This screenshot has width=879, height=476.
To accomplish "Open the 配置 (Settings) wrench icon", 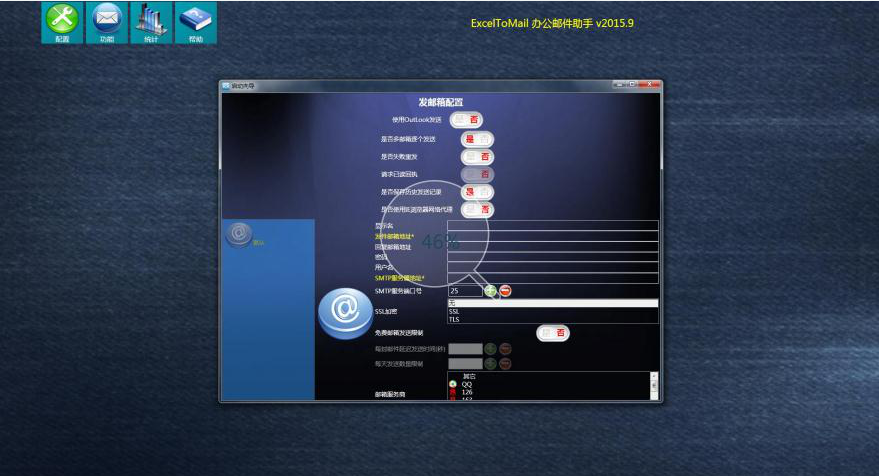I will [x=62, y=21].
